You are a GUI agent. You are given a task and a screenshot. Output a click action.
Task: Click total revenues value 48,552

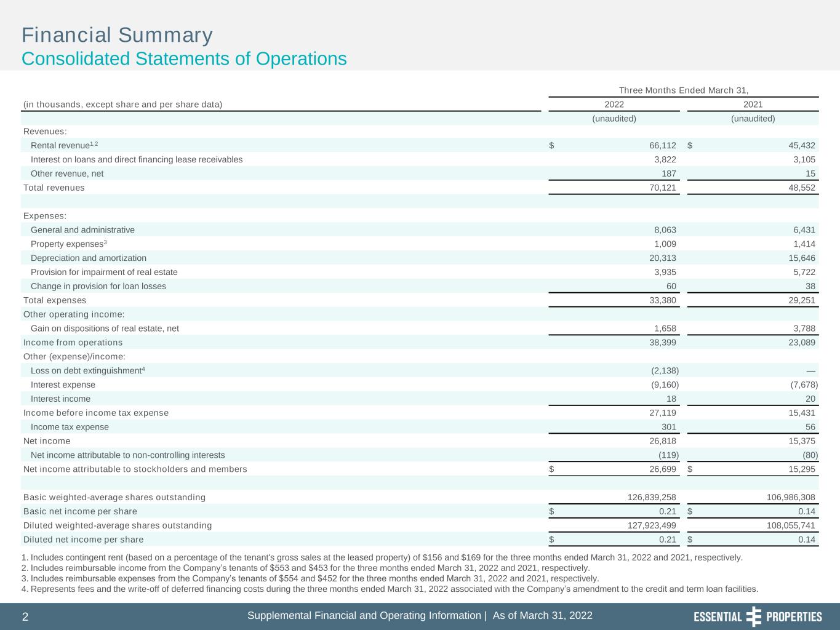pyautogui.click(x=802, y=188)
